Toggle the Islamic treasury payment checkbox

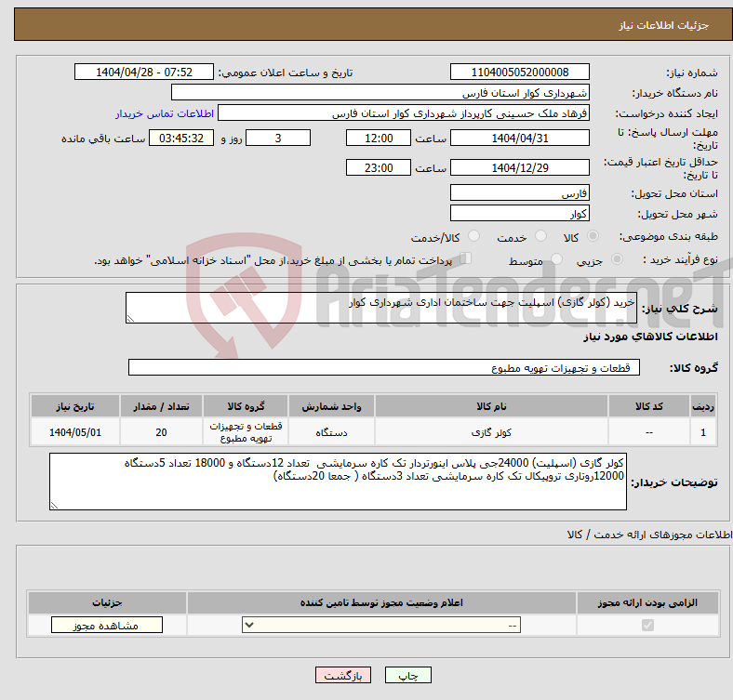467,259
